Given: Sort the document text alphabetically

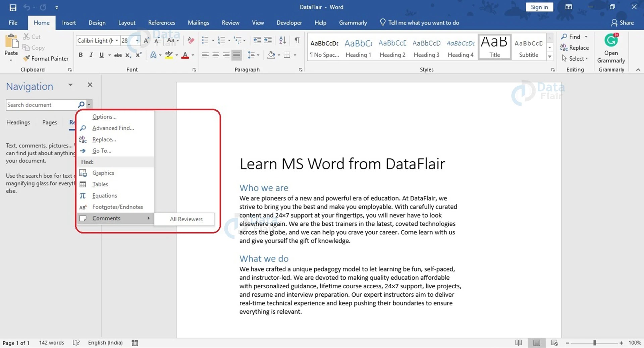Looking at the screenshot, I should pyautogui.click(x=282, y=40).
